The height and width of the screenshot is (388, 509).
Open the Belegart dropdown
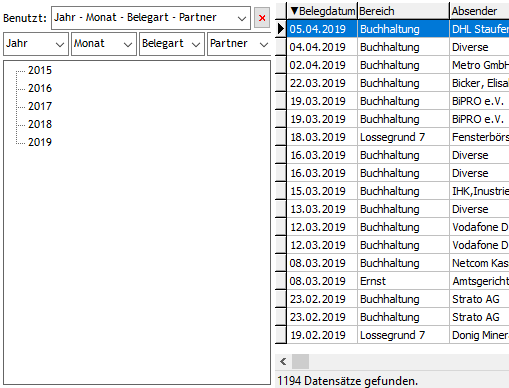(196, 44)
